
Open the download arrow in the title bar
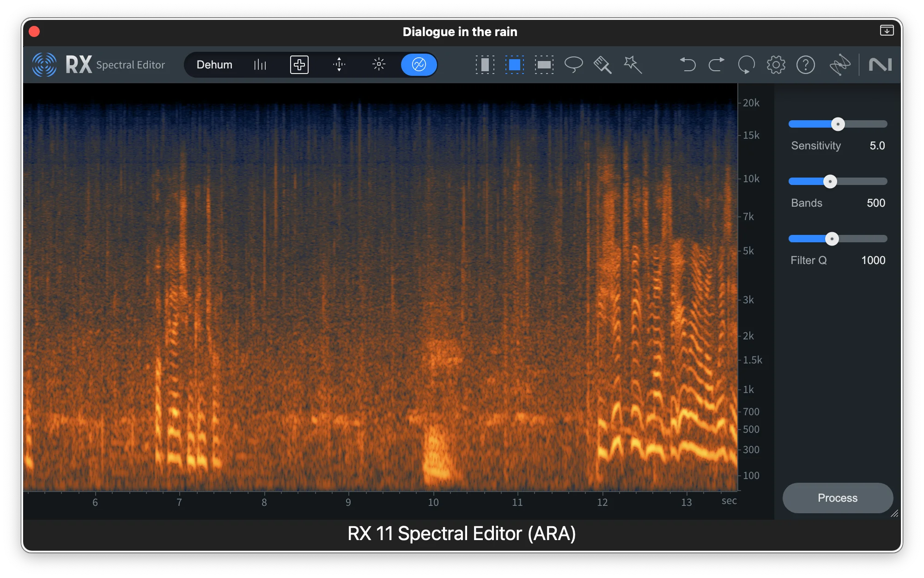887,31
